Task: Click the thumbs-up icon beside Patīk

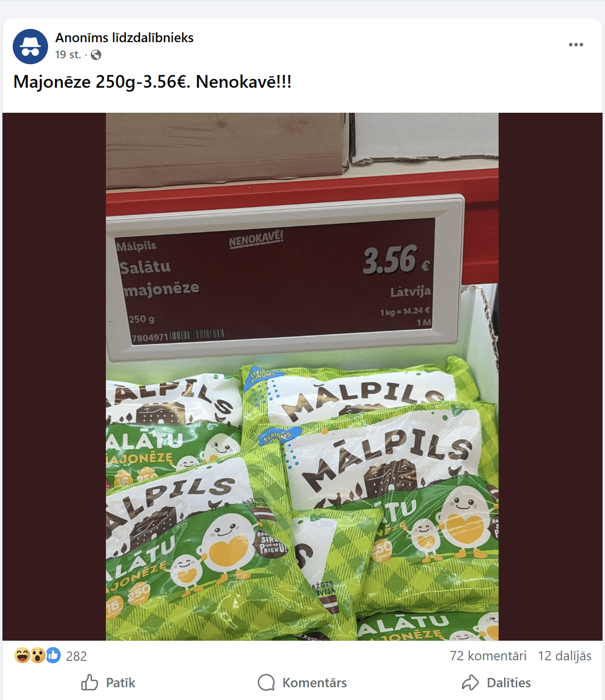Action: pyautogui.click(x=90, y=682)
